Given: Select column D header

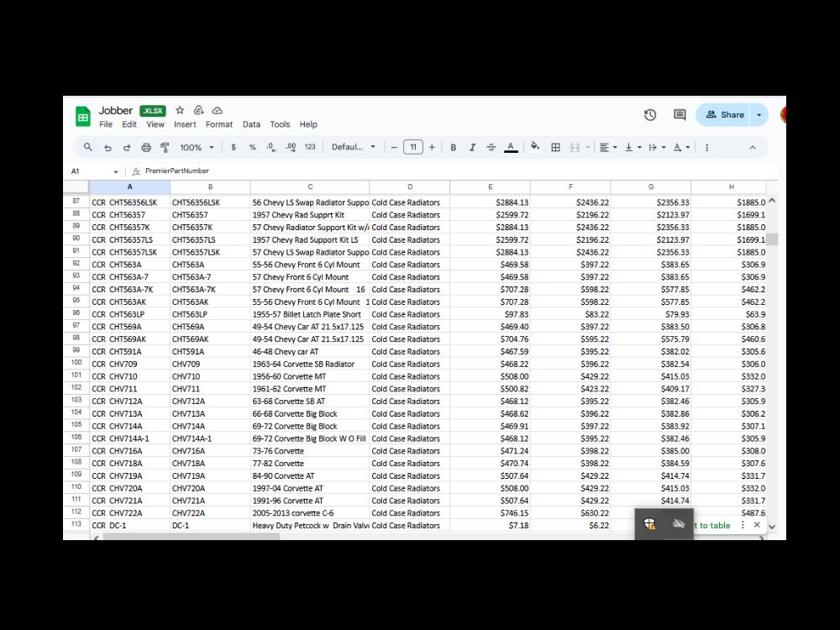Looking at the screenshot, I should (x=410, y=187).
